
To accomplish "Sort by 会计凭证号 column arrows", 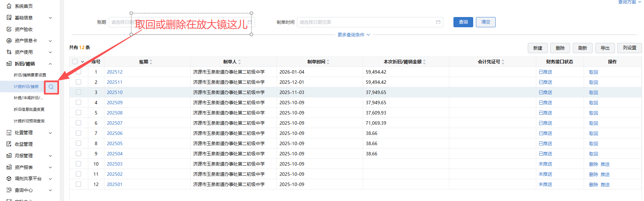I will click(x=503, y=62).
